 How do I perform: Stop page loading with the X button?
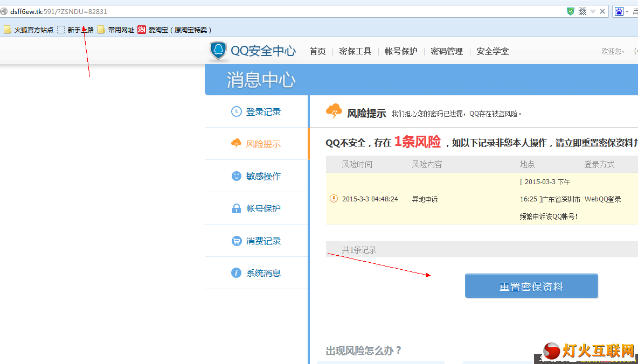pyautogui.click(x=602, y=11)
